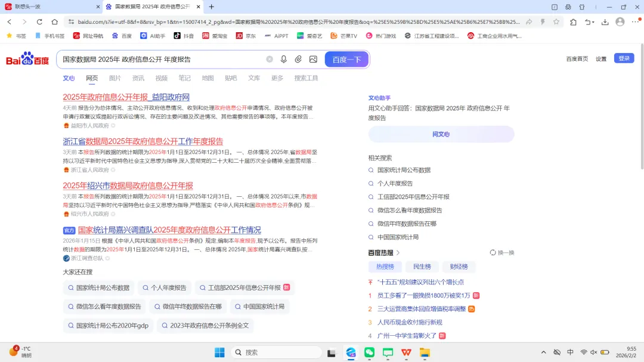Click the browser back arrow
This screenshot has width=644, height=362.
(10, 22)
